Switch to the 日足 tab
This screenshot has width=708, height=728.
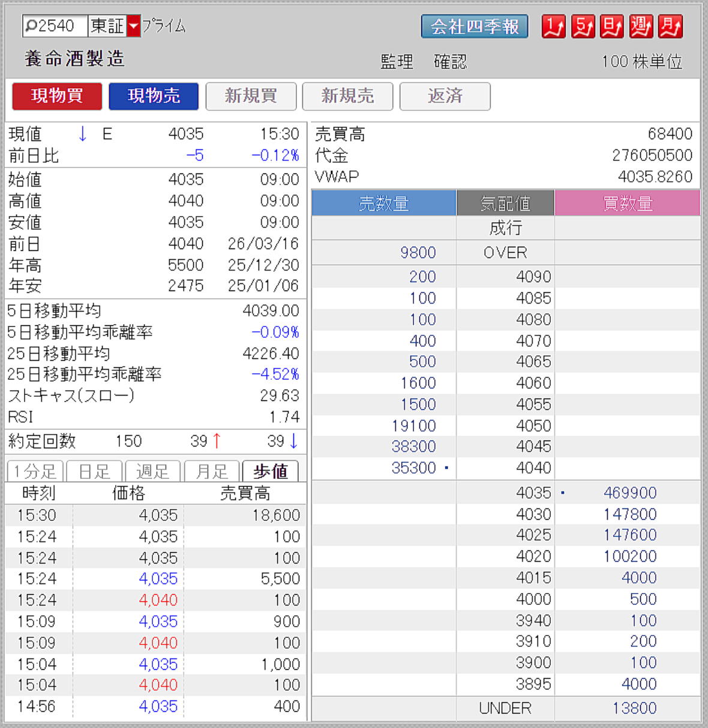click(x=94, y=471)
